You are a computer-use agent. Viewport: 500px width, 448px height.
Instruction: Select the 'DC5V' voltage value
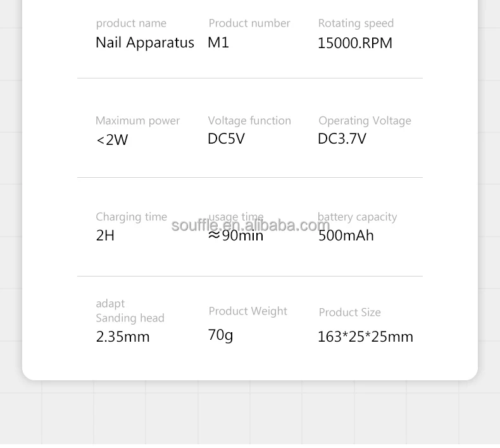(226, 139)
